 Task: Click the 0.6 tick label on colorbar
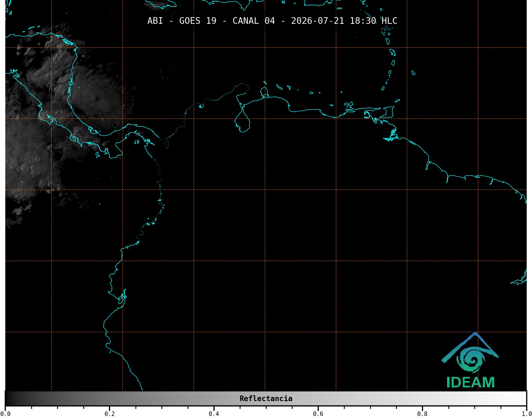(318, 414)
